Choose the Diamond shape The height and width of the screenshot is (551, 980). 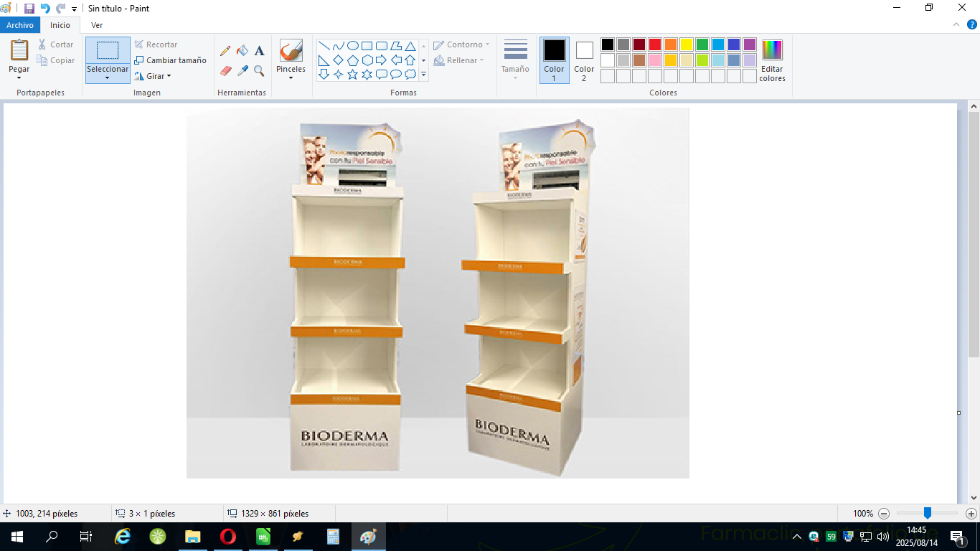tap(338, 60)
